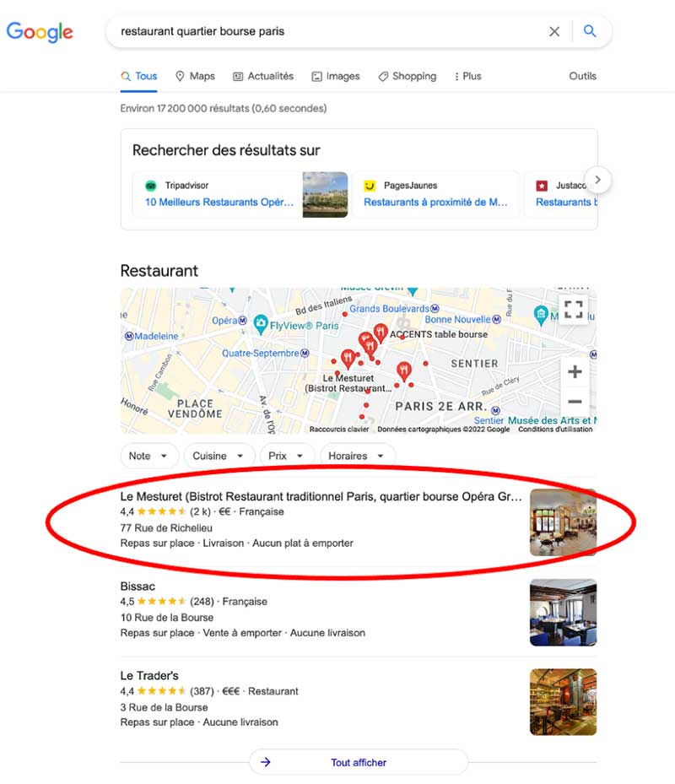Zoom in on the map
This screenshot has height=784, width=675.
(x=575, y=371)
